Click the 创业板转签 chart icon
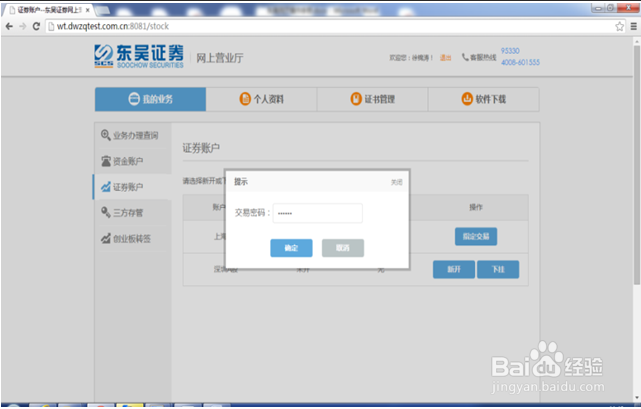 pos(106,238)
